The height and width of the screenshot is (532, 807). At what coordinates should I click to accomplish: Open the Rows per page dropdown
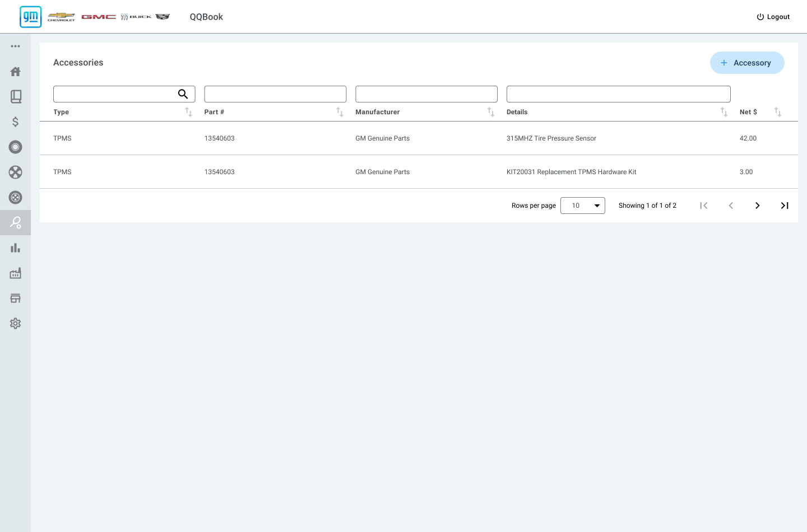582,206
